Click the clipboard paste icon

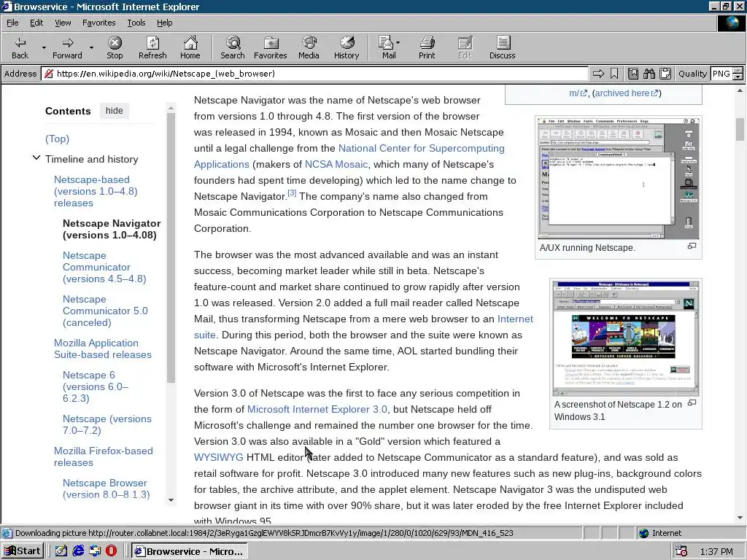(x=665, y=74)
